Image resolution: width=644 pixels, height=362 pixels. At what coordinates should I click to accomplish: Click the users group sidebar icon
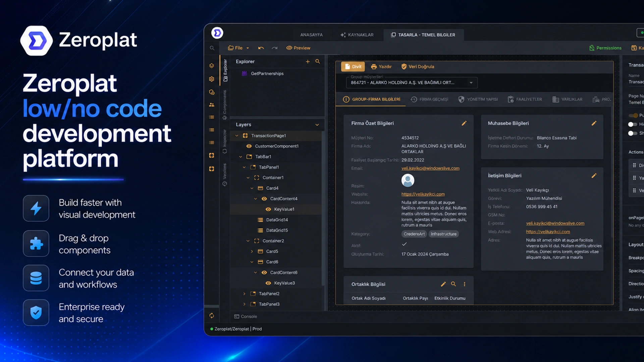point(212,105)
